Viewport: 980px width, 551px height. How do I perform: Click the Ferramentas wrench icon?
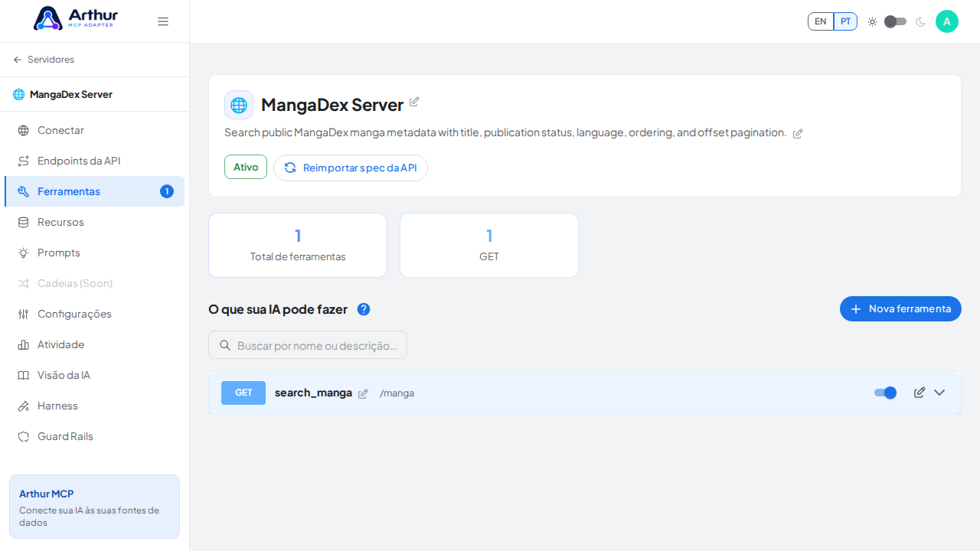(24, 191)
